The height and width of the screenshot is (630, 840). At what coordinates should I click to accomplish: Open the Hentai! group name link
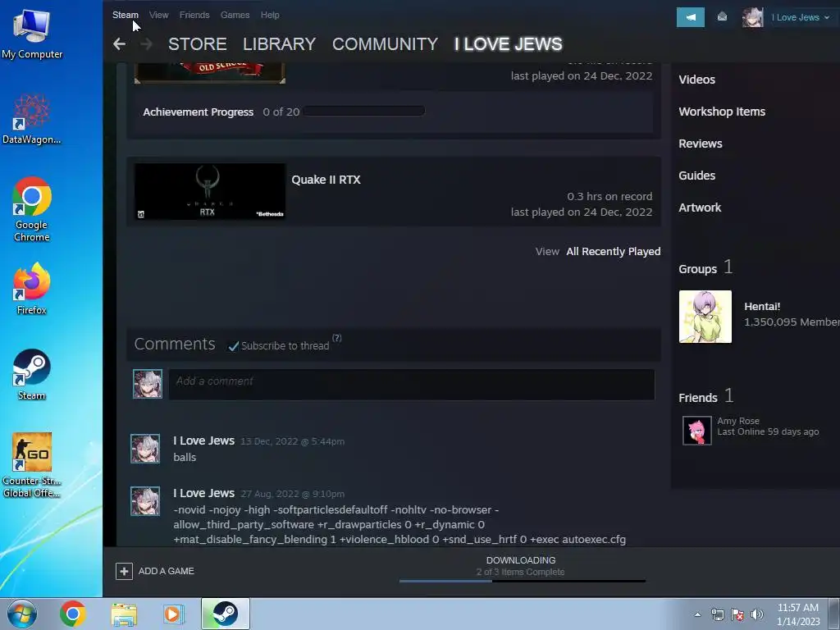[762, 307]
